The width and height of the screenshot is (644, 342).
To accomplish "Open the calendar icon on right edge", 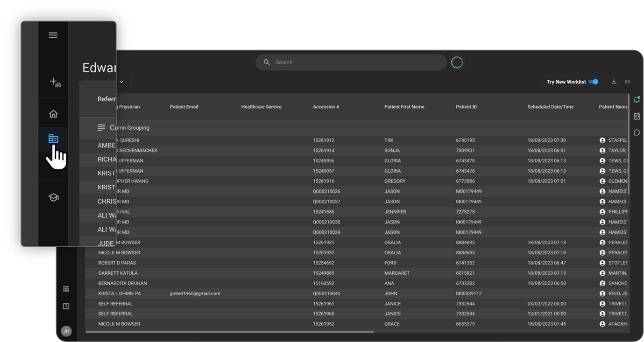I will [637, 116].
